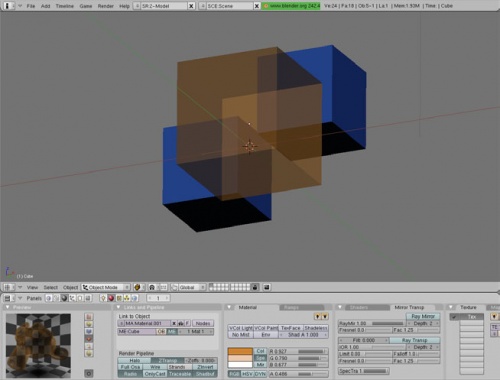Enable the Halo render option
The image size is (500, 380).
tap(134, 360)
